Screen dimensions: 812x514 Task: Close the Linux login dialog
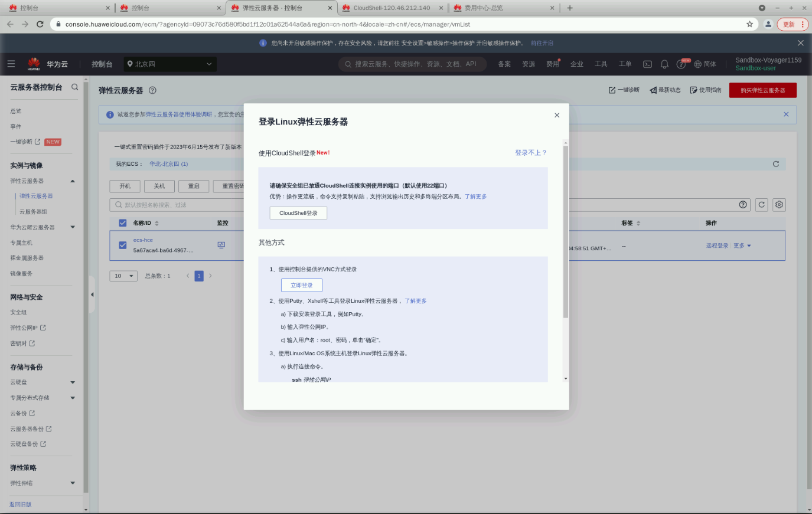(557, 115)
